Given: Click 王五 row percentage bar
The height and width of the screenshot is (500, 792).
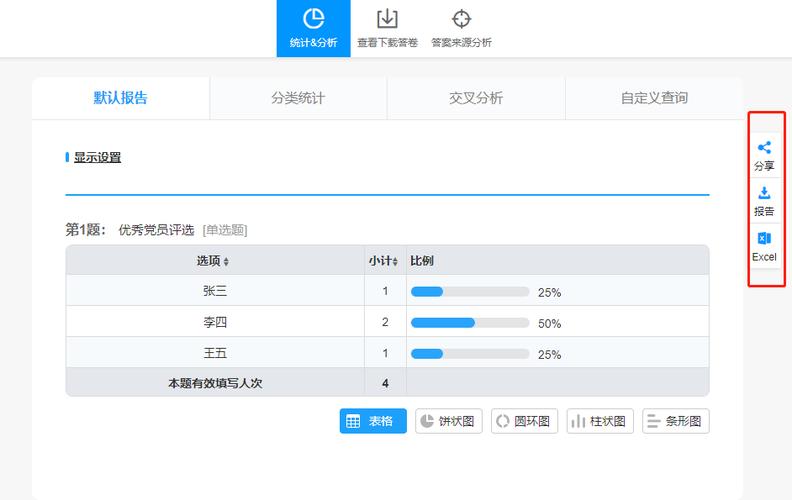Looking at the screenshot, I should [470, 354].
